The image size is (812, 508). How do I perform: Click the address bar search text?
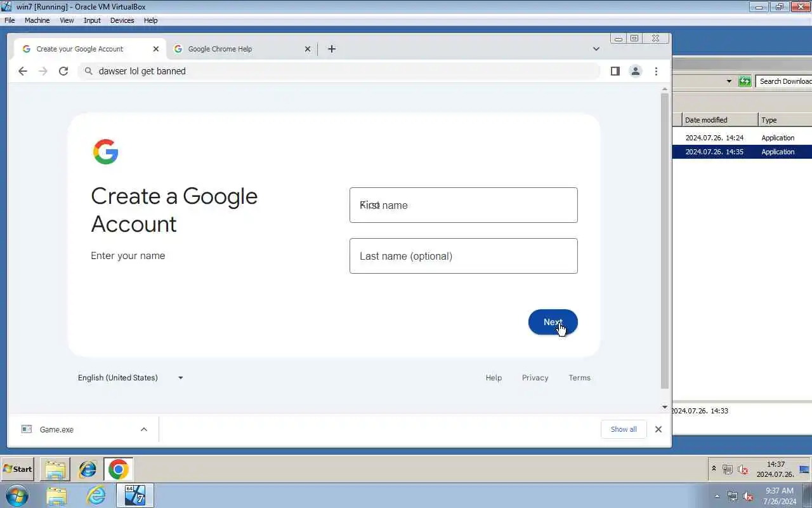(x=142, y=71)
